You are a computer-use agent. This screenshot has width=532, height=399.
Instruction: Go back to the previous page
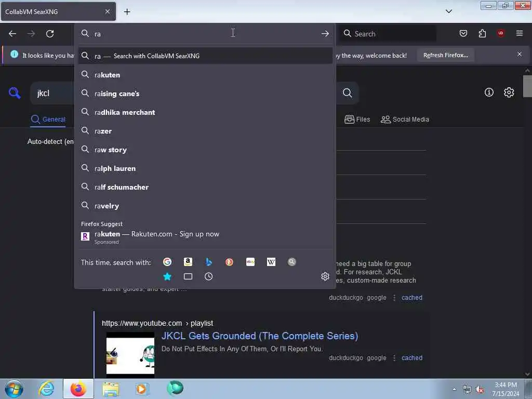[x=12, y=34]
